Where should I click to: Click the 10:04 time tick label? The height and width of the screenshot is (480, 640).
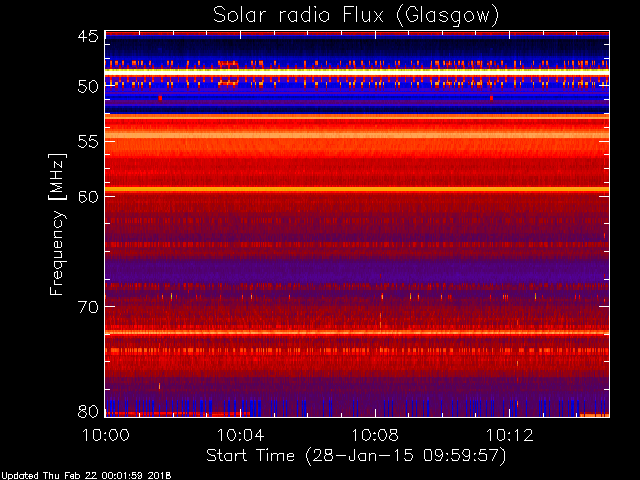coord(240,435)
